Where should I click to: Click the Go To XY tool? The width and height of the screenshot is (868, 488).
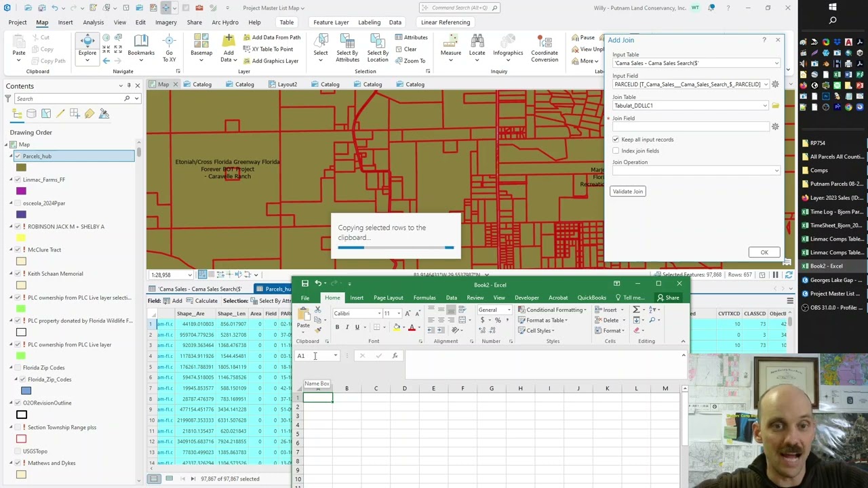tap(169, 47)
